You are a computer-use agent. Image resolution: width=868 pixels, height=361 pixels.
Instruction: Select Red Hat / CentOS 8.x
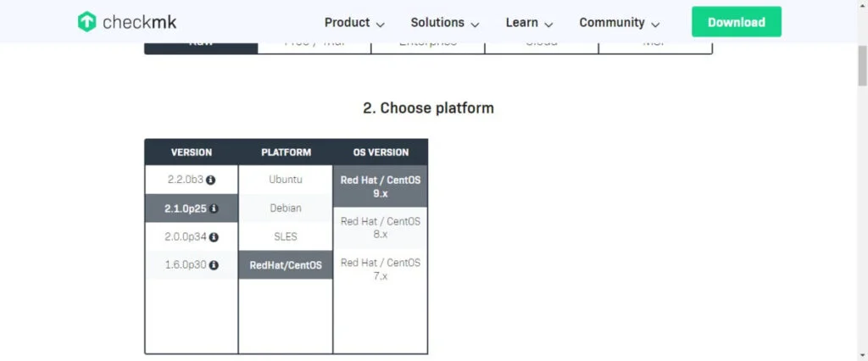point(381,228)
